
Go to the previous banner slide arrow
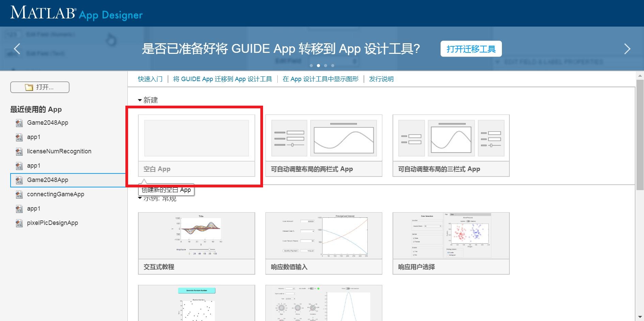[17, 49]
